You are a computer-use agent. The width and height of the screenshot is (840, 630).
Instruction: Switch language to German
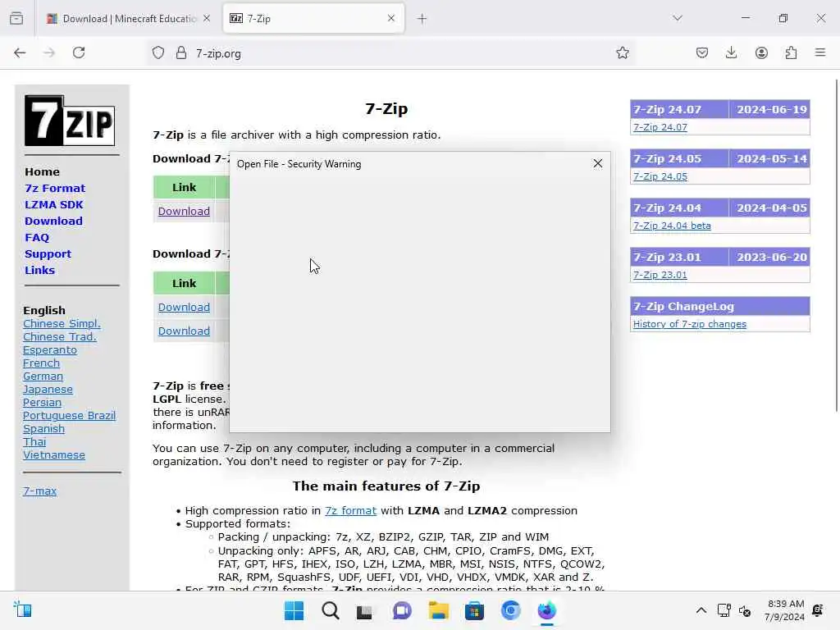click(43, 376)
